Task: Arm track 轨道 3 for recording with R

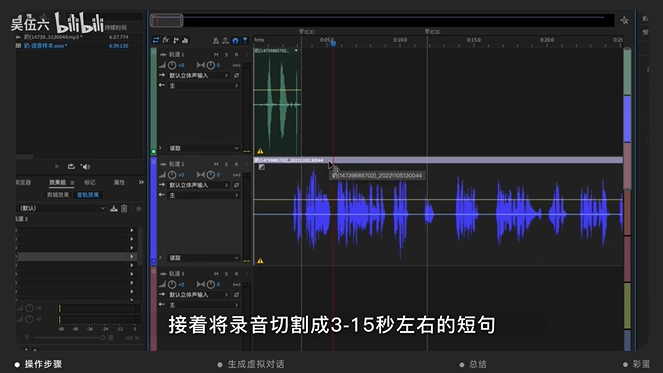Action: point(236,274)
